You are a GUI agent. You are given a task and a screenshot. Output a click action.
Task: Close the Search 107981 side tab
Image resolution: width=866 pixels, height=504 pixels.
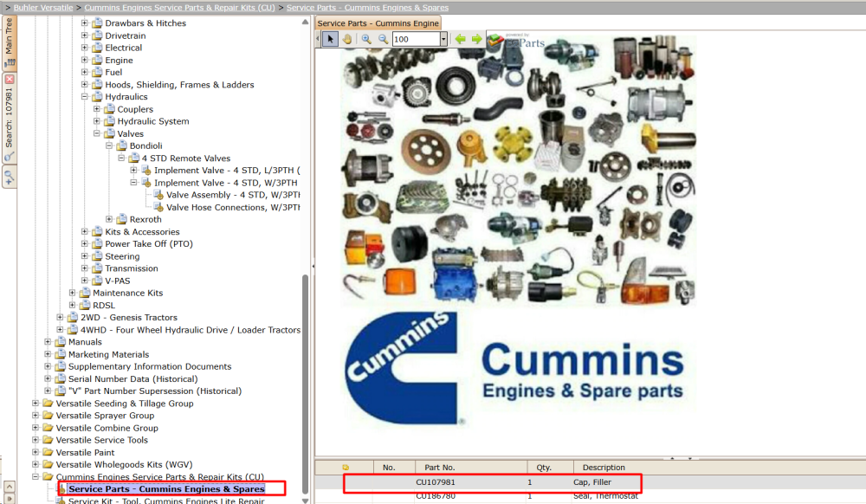[10, 80]
